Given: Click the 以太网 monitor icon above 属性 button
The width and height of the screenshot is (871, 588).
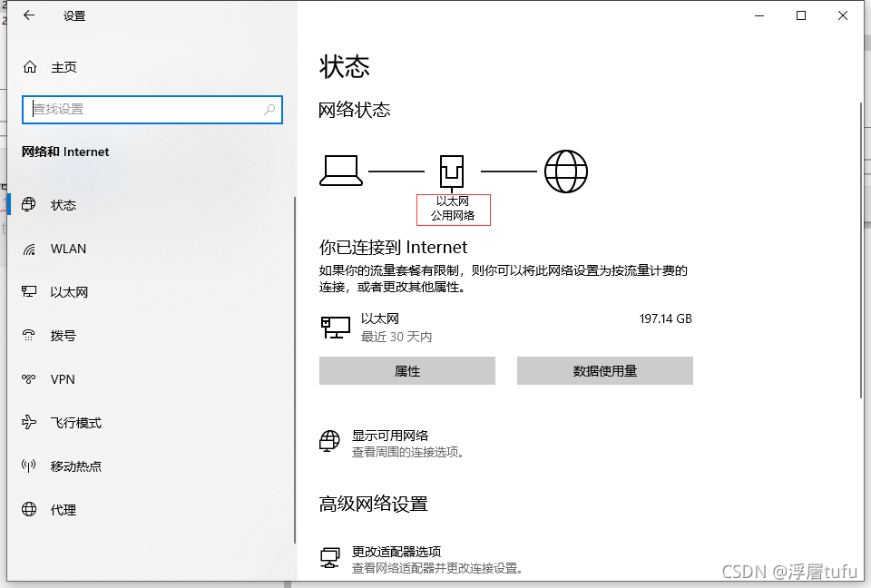Looking at the screenshot, I should [x=335, y=327].
